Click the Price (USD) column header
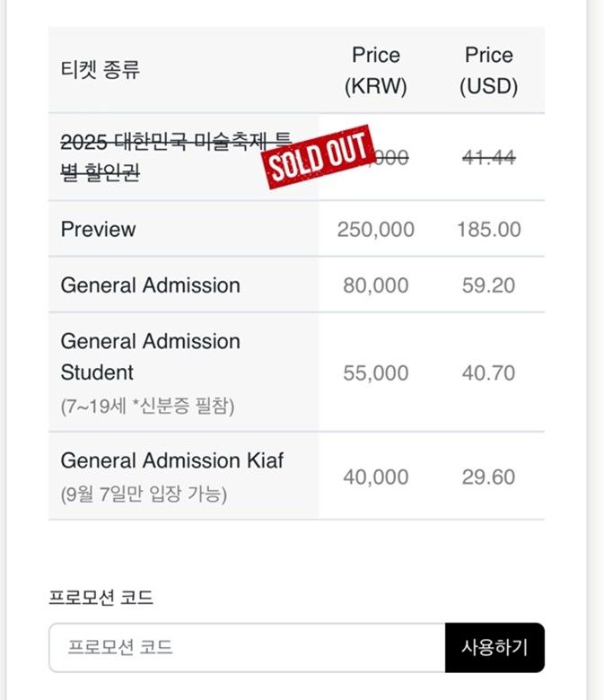This screenshot has height=700, width=604. [x=489, y=70]
